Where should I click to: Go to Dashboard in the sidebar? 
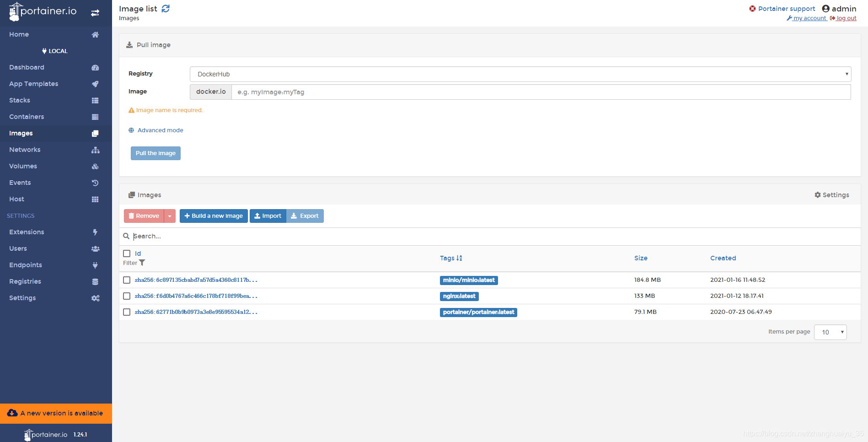pyautogui.click(x=56, y=68)
